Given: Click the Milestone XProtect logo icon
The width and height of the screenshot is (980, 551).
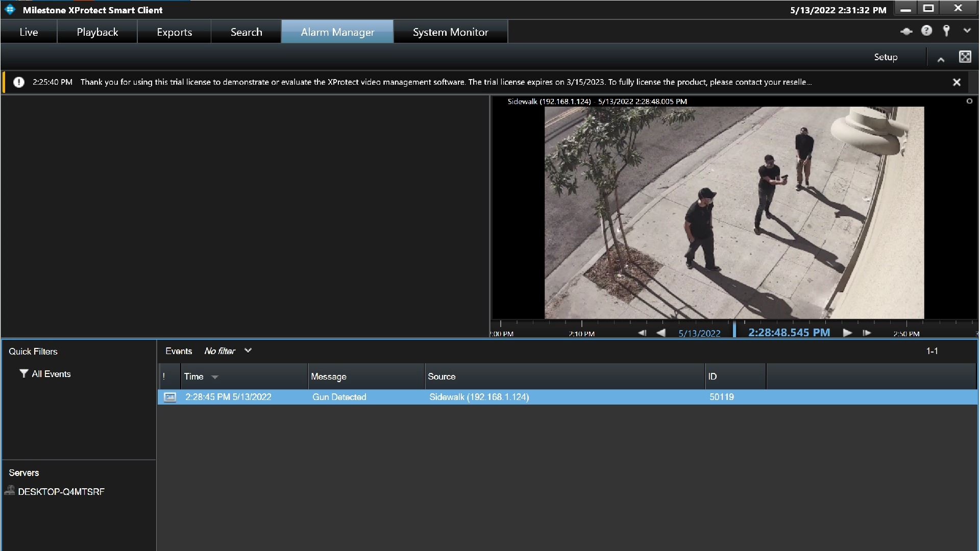Looking at the screenshot, I should click(x=10, y=9).
